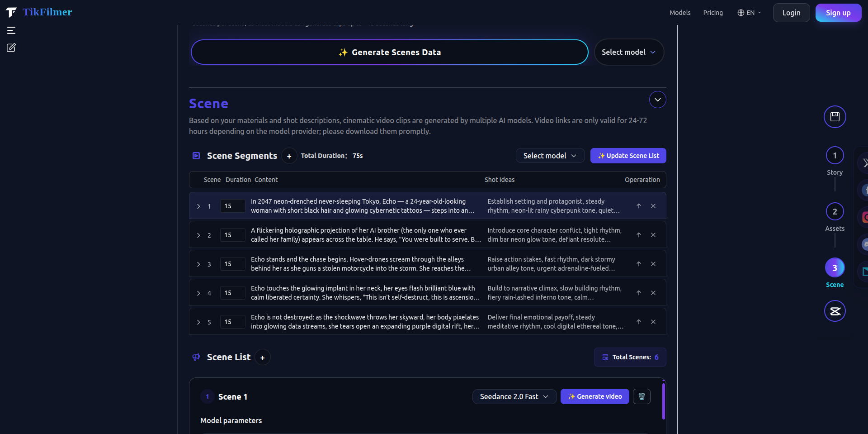Remove scene 5 with the X icon
The image size is (868, 434).
click(x=653, y=322)
